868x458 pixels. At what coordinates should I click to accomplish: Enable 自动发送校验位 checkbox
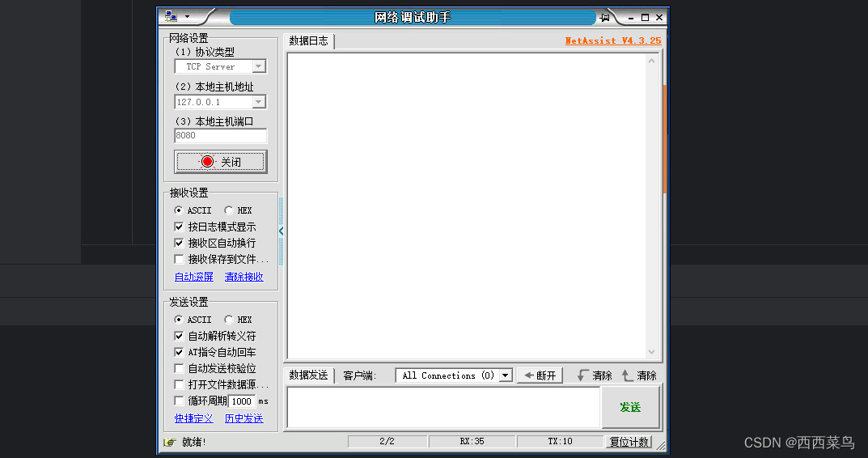tap(179, 368)
